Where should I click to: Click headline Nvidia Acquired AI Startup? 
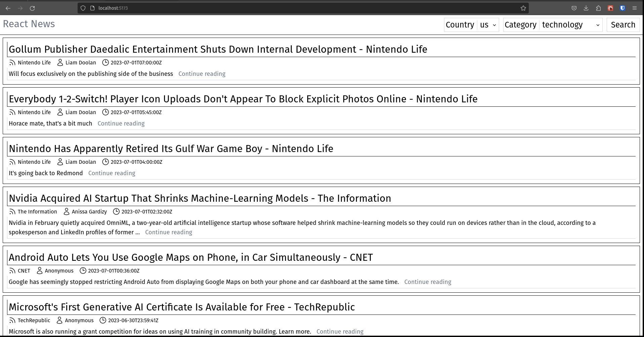click(200, 198)
